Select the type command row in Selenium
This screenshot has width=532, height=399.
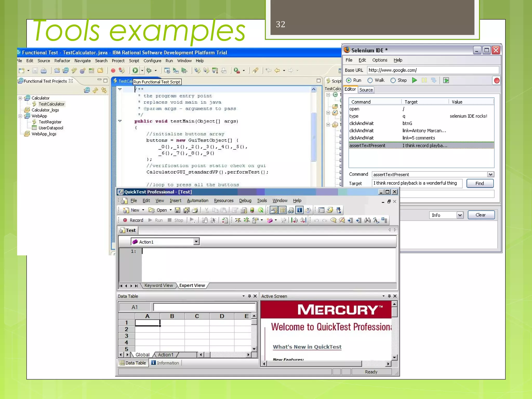421,116
